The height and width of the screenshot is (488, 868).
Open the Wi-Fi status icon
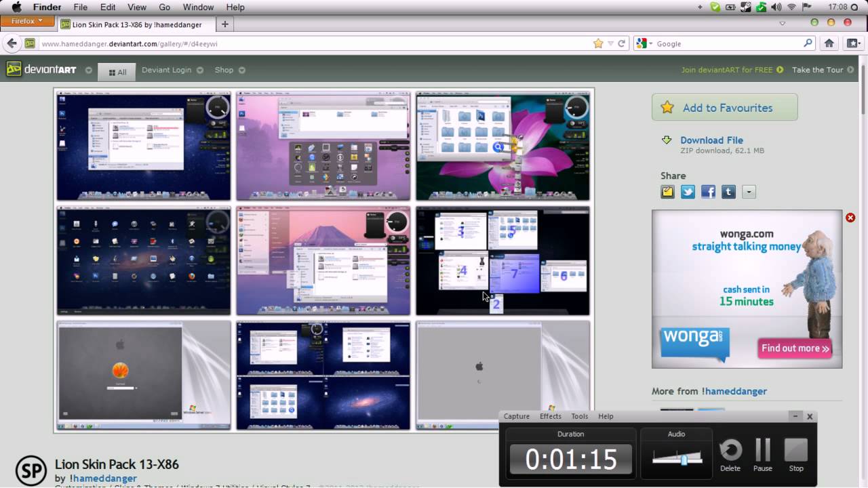click(791, 7)
